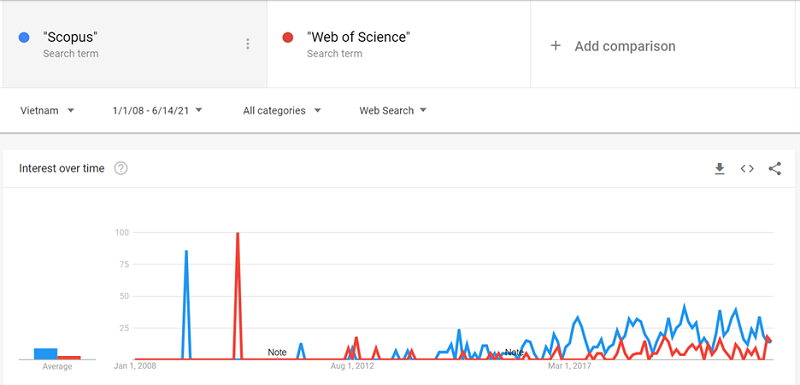This screenshot has height=385, width=800.
Task: Click the blue dot next to Scopus
Action: pyautogui.click(x=24, y=37)
